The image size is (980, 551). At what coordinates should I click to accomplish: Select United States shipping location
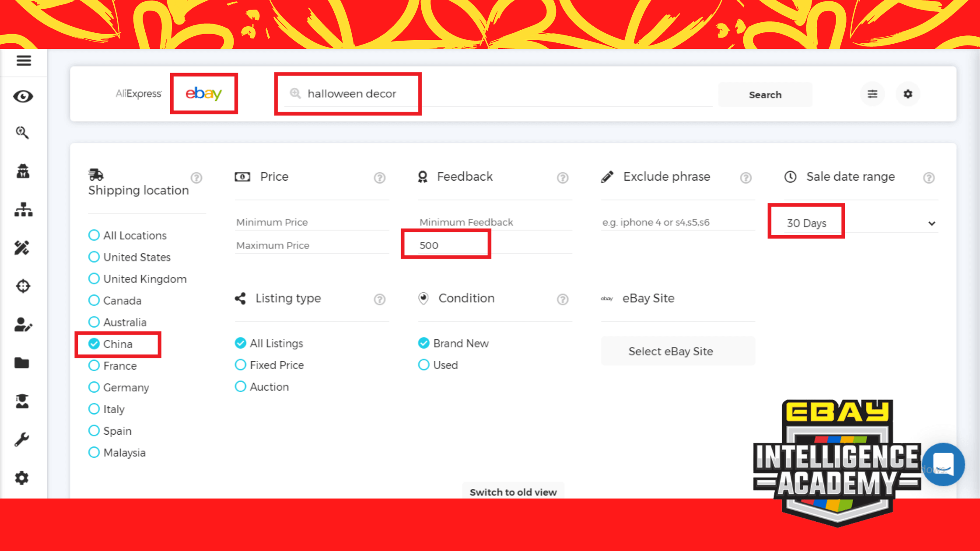coord(94,257)
